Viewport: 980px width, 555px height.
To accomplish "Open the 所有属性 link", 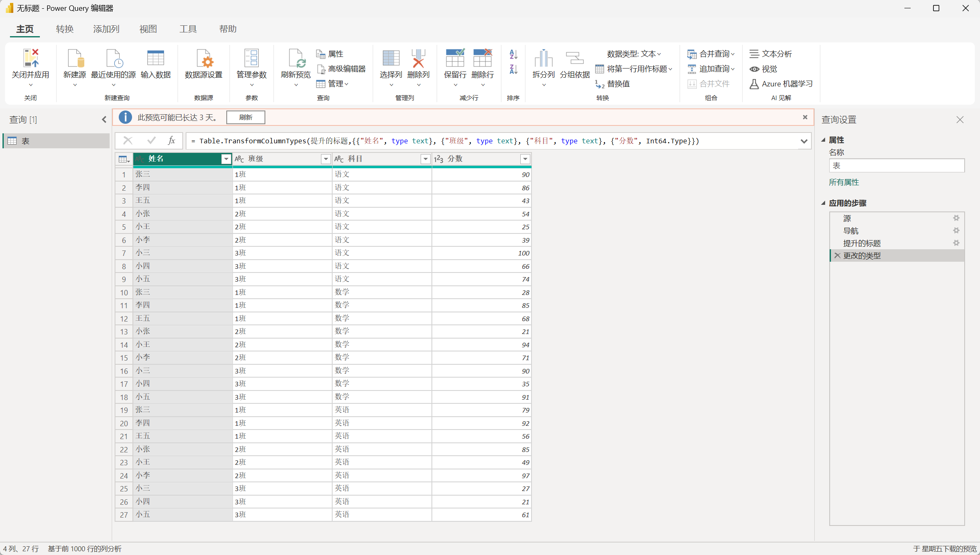I will [844, 182].
